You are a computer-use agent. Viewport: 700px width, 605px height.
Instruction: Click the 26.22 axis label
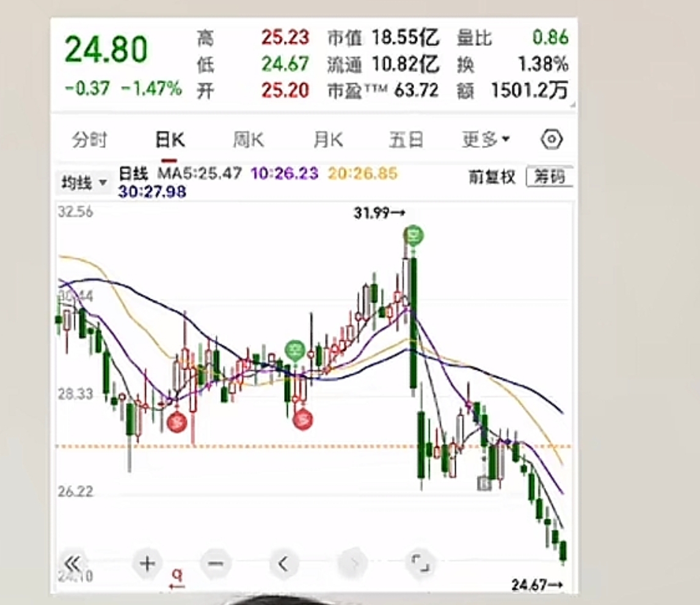[x=76, y=491]
